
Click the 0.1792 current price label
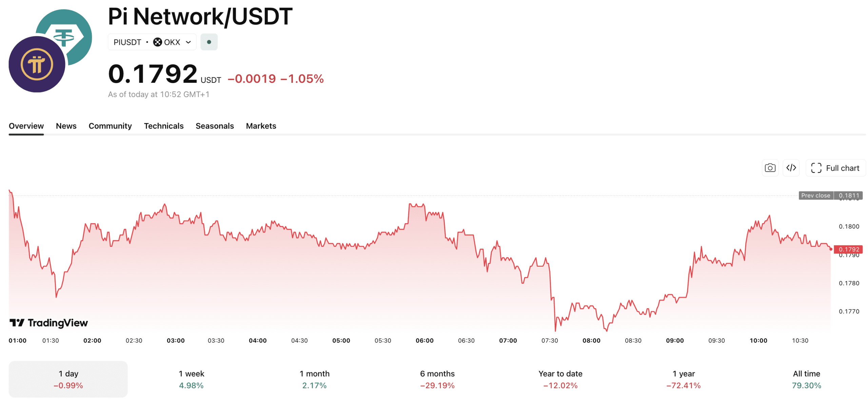tap(848, 249)
